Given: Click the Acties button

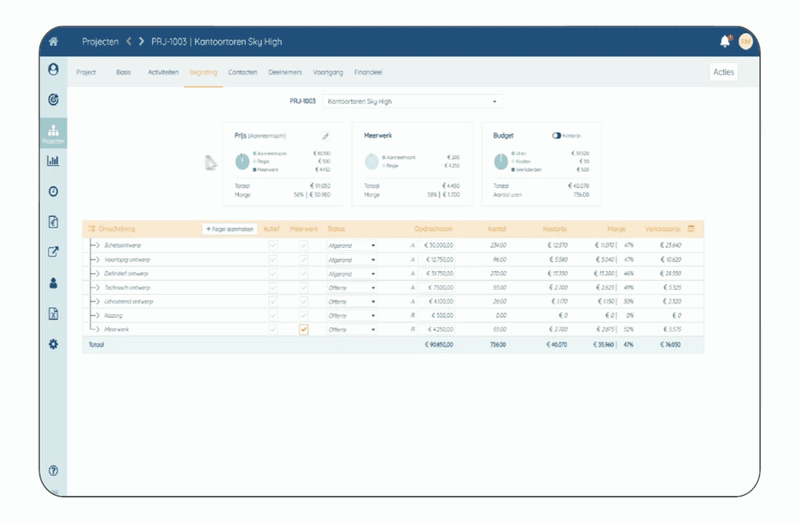Looking at the screenshot, I should tap(723, 73).
